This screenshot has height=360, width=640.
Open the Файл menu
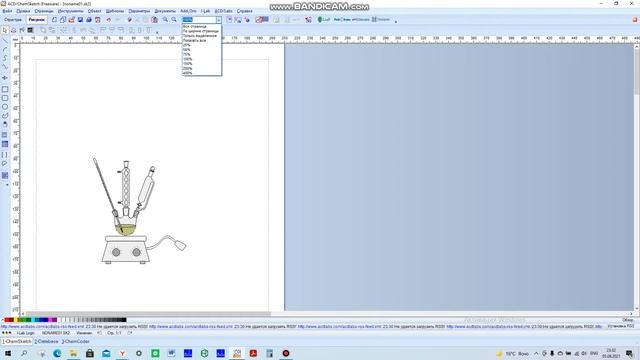(7, 11)
